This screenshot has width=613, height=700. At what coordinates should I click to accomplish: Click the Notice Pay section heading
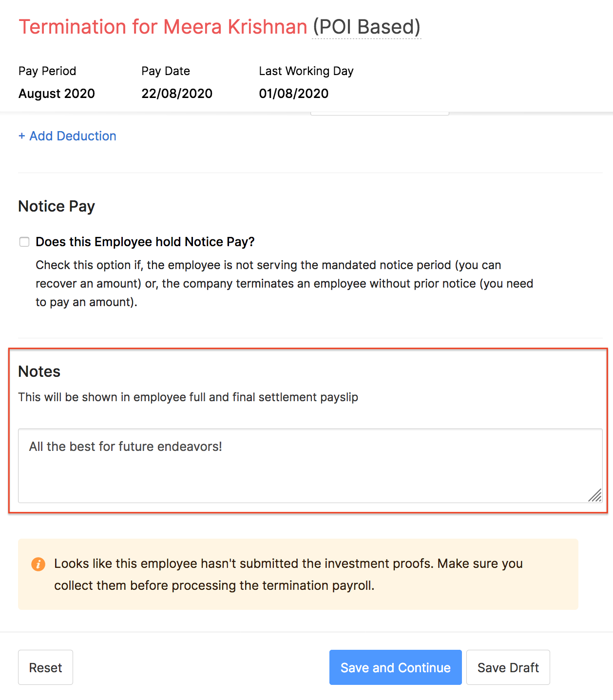(56, 206)
